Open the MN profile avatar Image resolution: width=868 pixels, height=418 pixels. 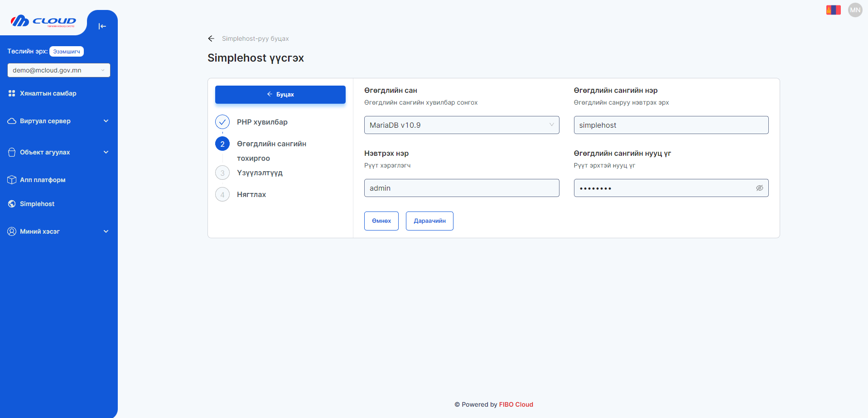(x=854, y=10)
